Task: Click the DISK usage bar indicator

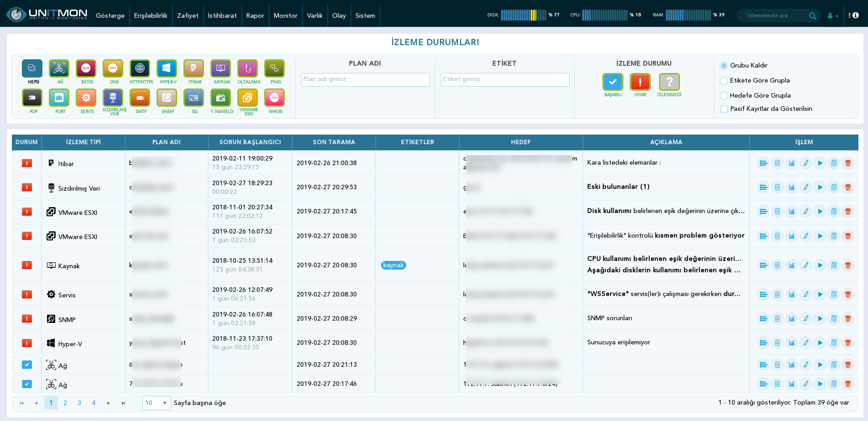Action: pyautogui.click(x=523, y=15)
